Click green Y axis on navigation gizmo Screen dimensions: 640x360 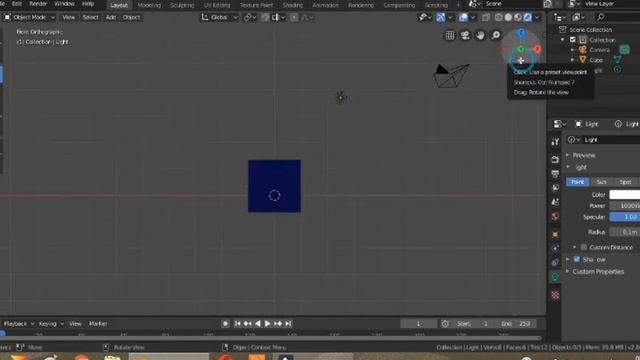pos(521,49)
